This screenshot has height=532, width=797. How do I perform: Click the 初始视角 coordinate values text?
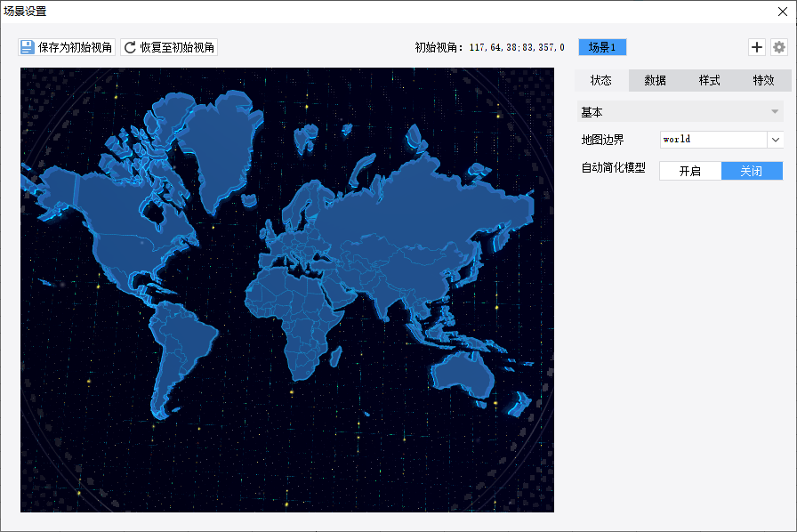(517, 47)
